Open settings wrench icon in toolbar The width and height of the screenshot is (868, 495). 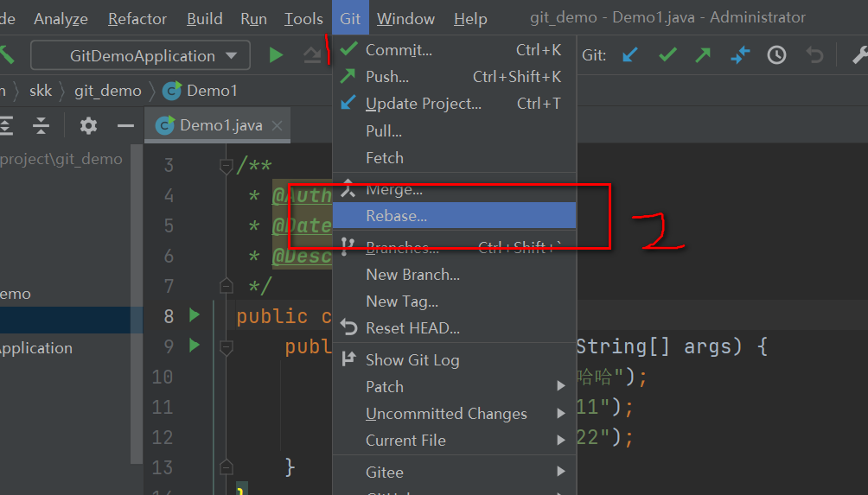(859, 54)
